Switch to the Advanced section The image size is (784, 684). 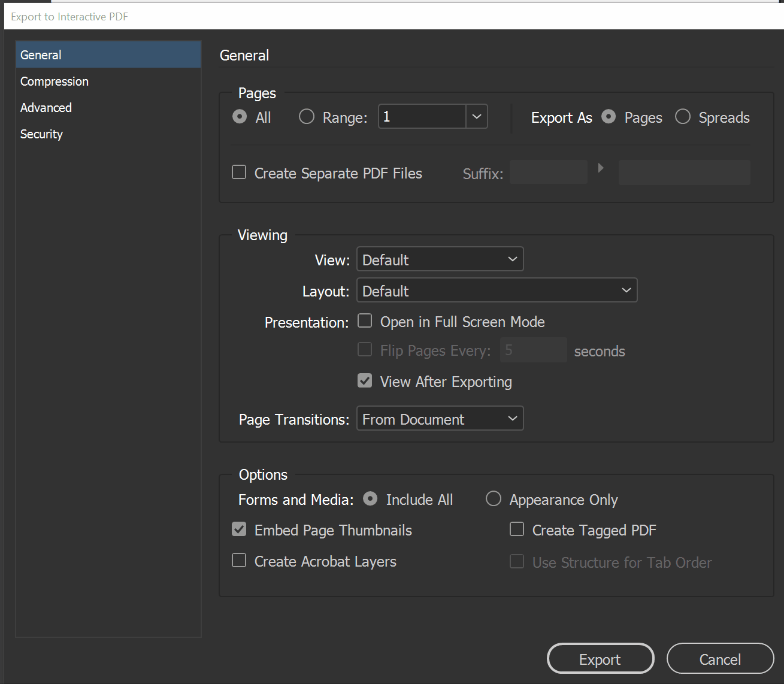pos(46,108)
